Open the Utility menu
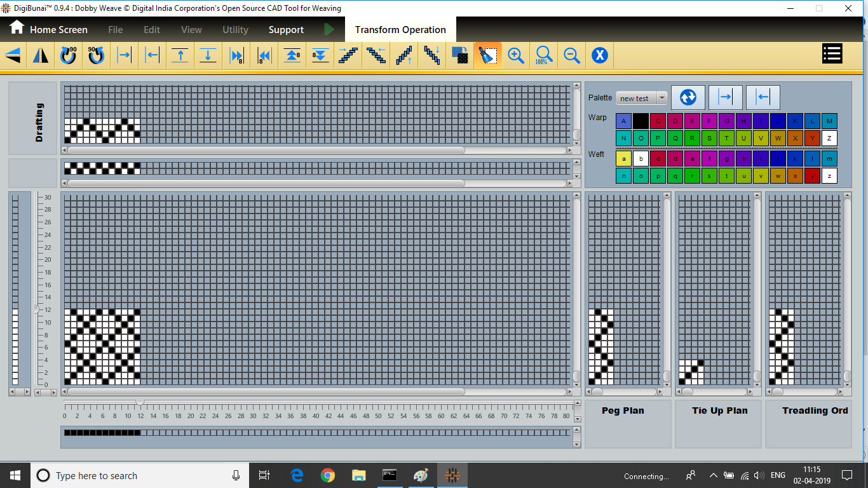868x488 pixels. click(235, 30)
